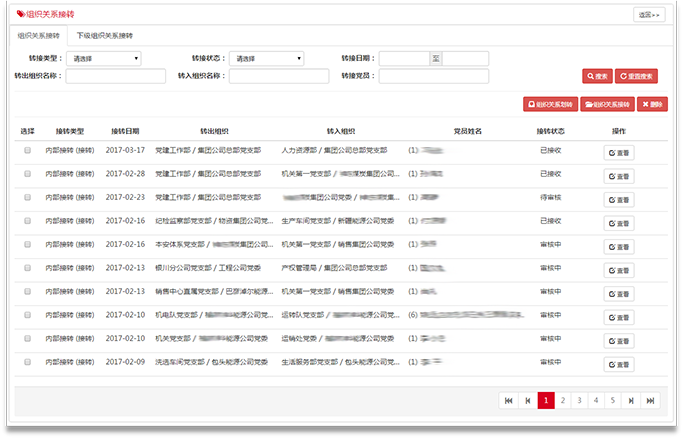Click the 转入组织 column header

[341, 131]
